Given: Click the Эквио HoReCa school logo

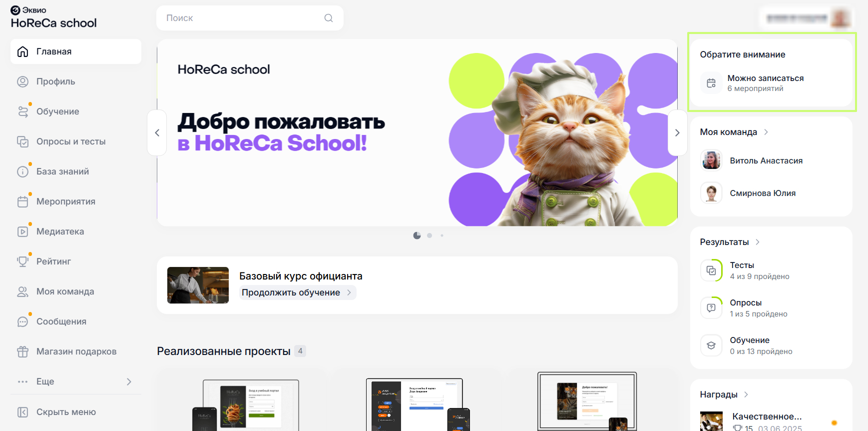Looking at the screenshot, I should pos(53,17).
